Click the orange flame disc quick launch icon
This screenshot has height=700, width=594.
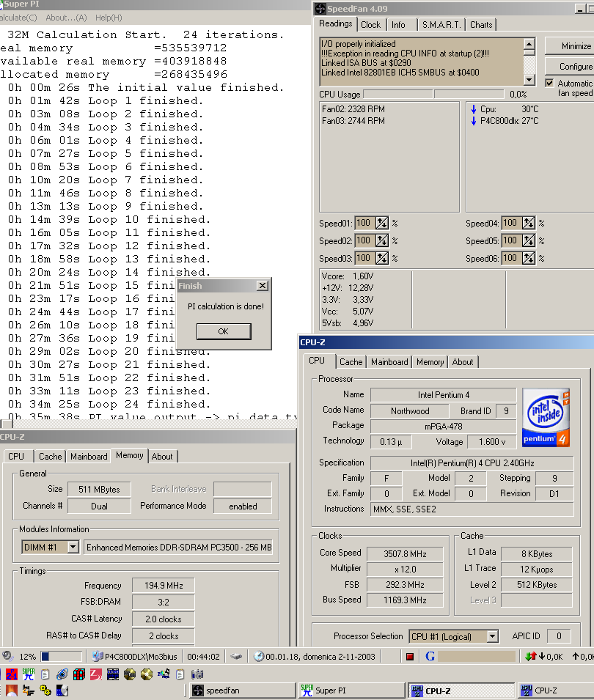[12, 690]
